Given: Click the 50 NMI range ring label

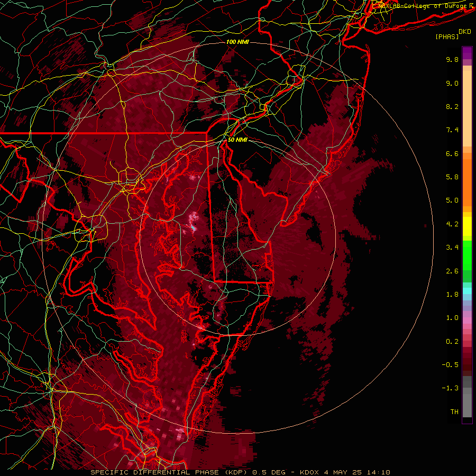Looking at the screenshot, I should point(237,140).
